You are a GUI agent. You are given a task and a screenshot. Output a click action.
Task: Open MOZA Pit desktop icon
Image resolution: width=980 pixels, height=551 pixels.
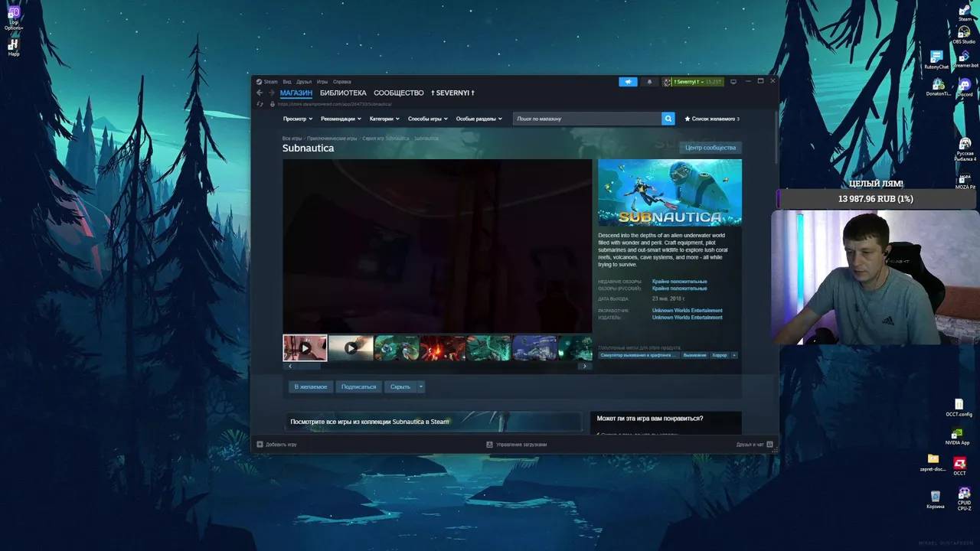pyautogui.click(x=965, y=182)
